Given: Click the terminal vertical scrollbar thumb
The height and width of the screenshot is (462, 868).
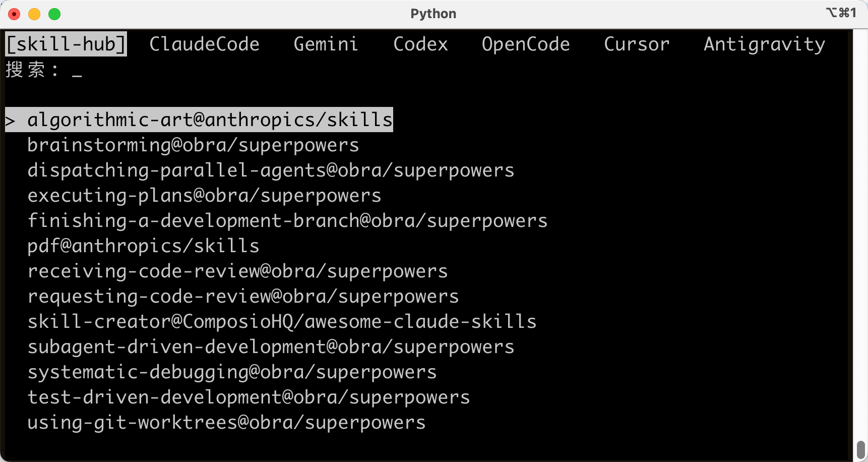Looking at the screenshot, I should [860, 450].
